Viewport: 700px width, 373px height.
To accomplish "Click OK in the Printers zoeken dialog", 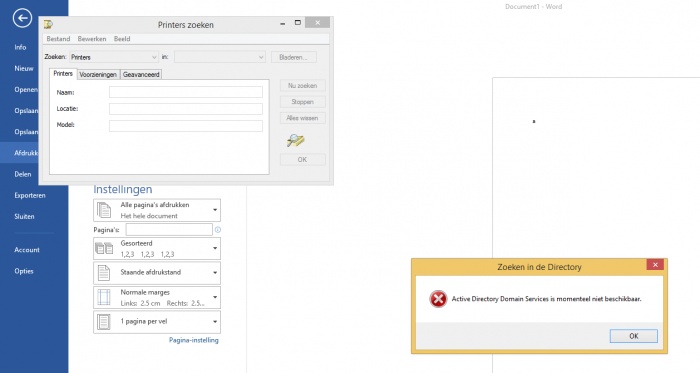I will [303, 160].
